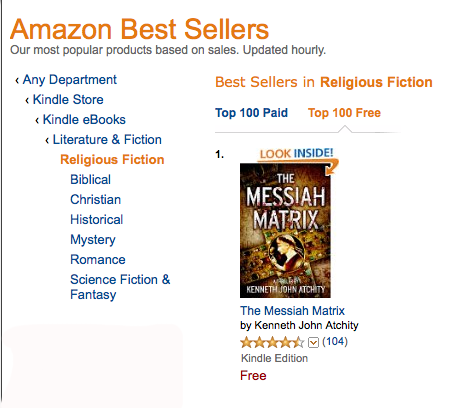
Task: Select the Religious Fiction category
Action: (112, 160)
